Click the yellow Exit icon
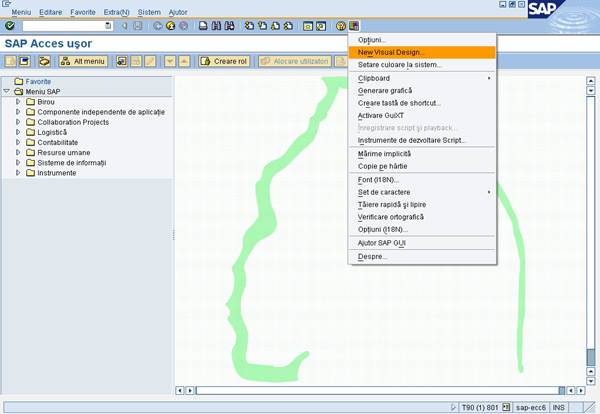 pos(171,26)
